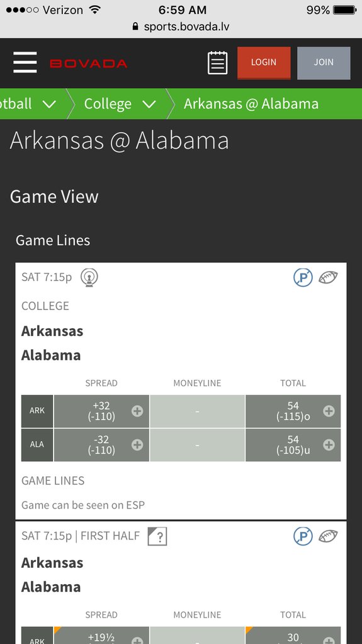This screenshot has height=644, width=362.
Task: Expand the Football breadcrumb dropdown
Action: (29, 104)
